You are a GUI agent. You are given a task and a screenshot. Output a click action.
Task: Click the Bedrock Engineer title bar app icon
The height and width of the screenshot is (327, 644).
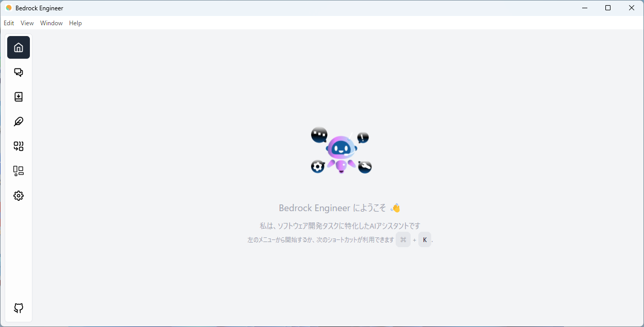click(9, 8)
